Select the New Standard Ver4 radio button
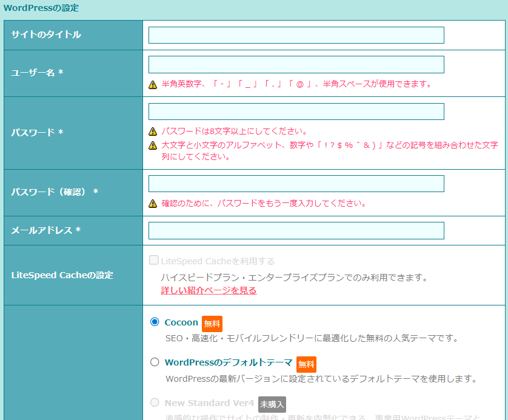Viewport: 508px width, 420px height. [x=155, y=402]
